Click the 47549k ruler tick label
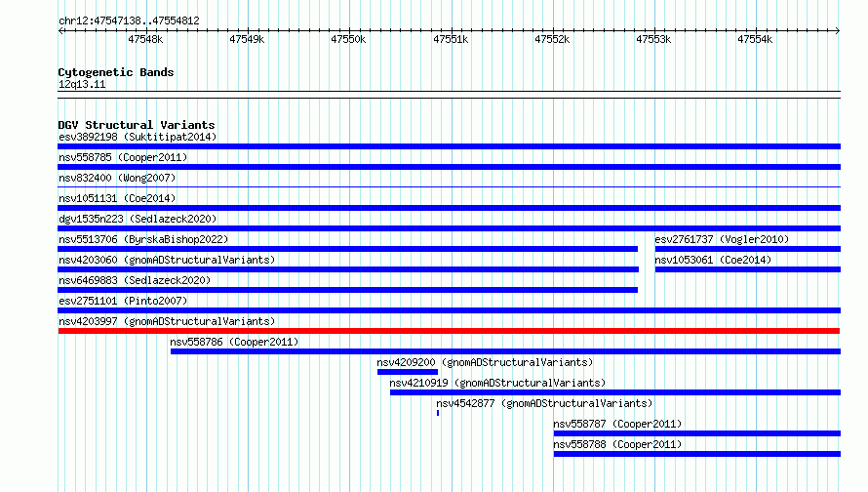 [x=247, y=39]
